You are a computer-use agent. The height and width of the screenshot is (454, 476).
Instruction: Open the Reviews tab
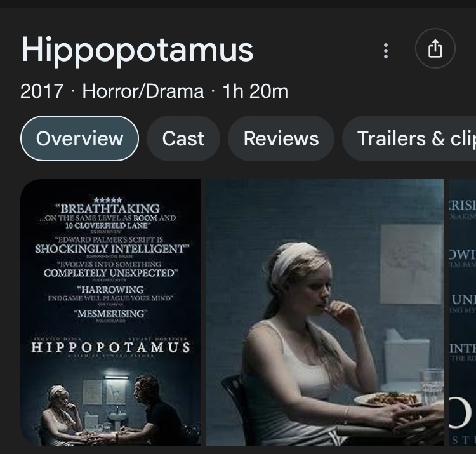point(281,138)
